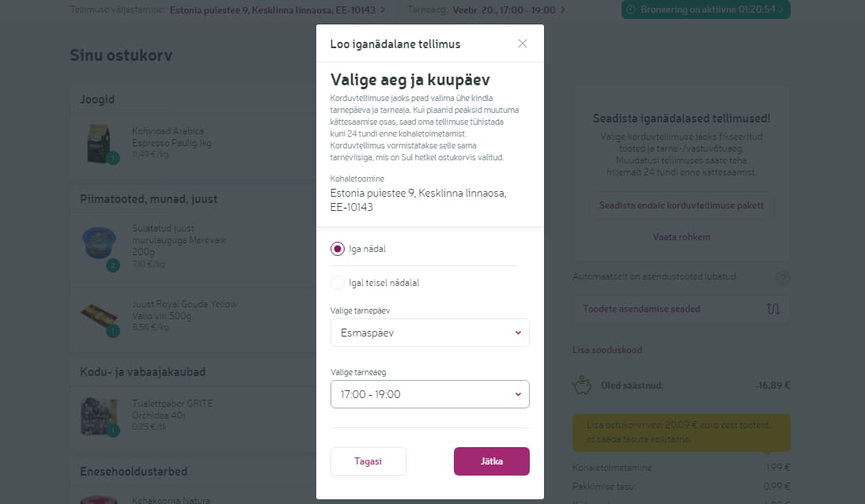The image size is (865, 504).
Task: Open the "Vaata rohkem" link
Action: (682, 237)
